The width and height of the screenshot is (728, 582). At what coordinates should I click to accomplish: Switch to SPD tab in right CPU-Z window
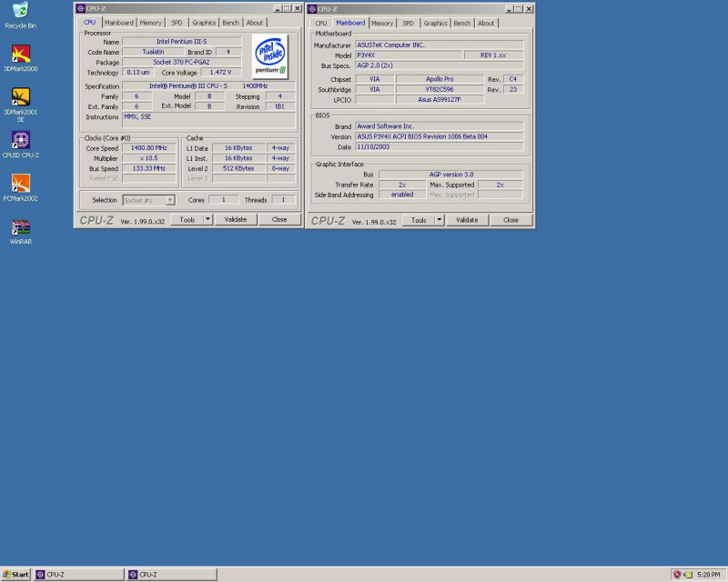pos(408,23)
